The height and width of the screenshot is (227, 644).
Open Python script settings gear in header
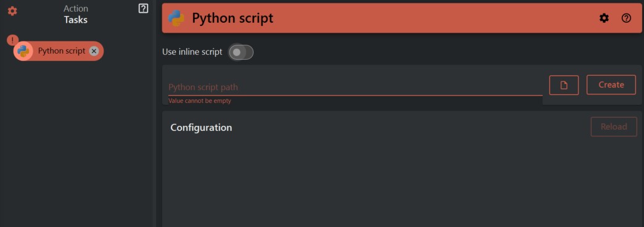(604, 18)
